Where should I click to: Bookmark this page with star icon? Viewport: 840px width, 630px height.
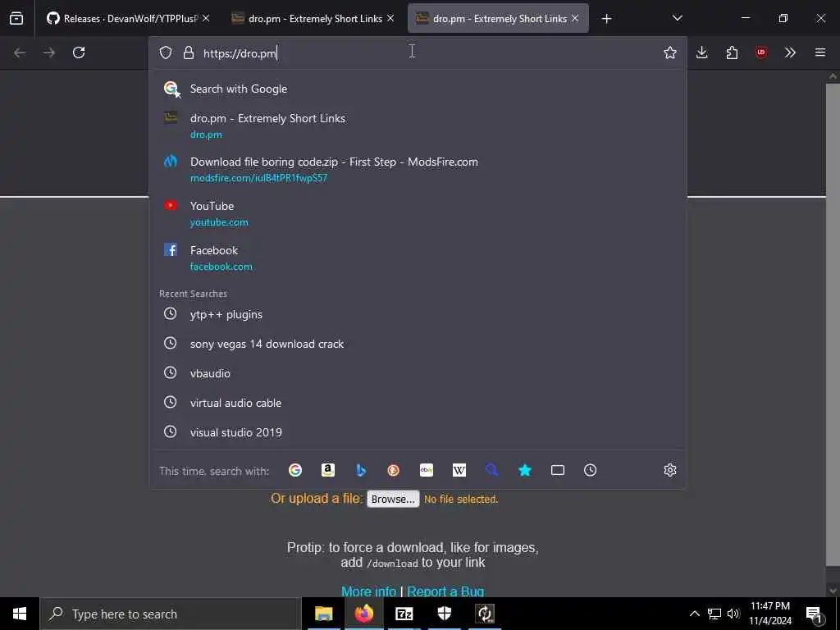[x=669, y=52]
